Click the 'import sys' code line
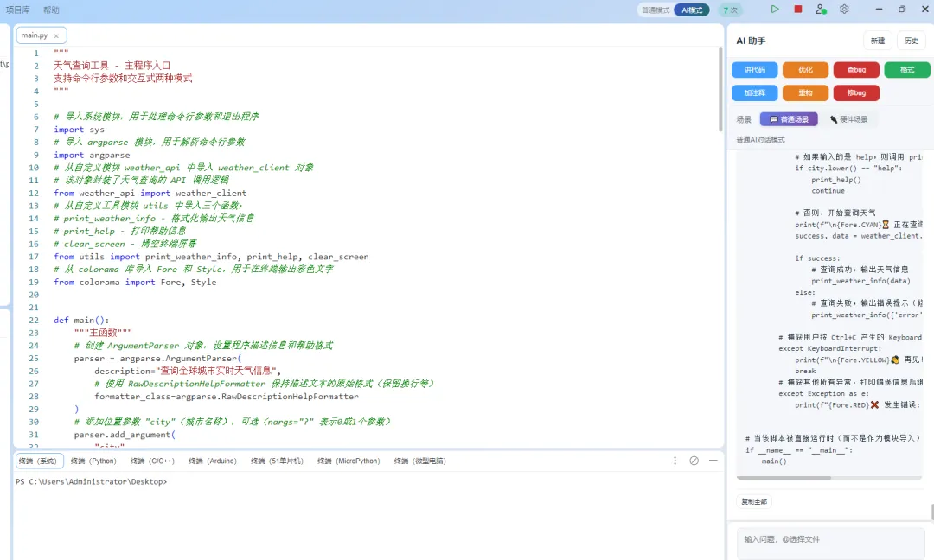The image size is (934, 560). (x=80, y=129)
